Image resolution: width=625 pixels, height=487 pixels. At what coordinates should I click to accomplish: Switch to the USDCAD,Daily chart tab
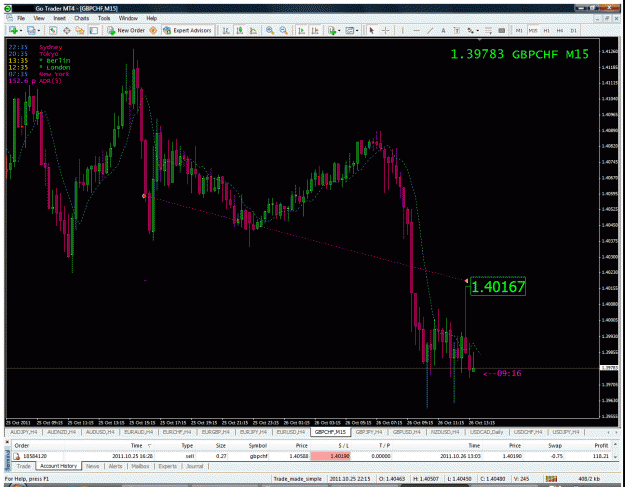point(486,432)
